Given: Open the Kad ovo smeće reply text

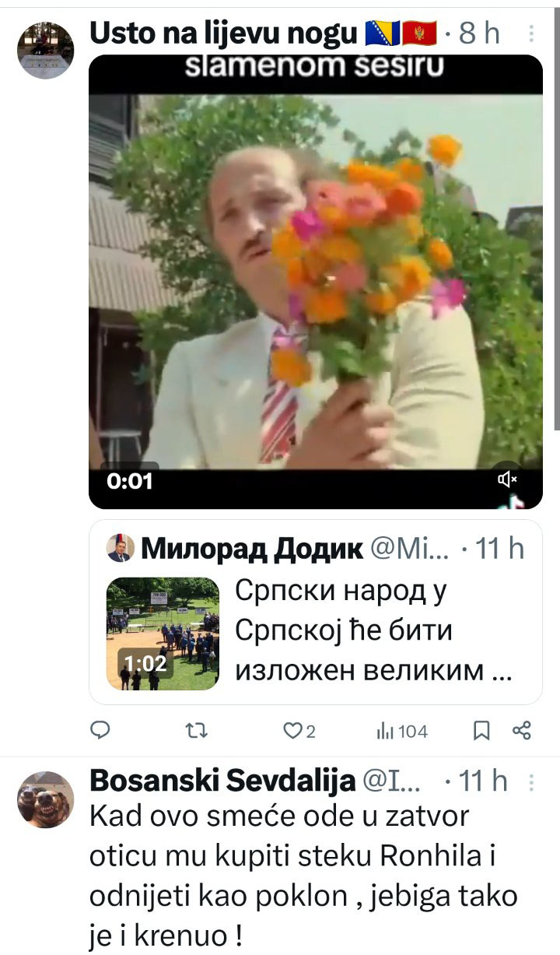Looking at the screenshot, I should tap(303, 876).
